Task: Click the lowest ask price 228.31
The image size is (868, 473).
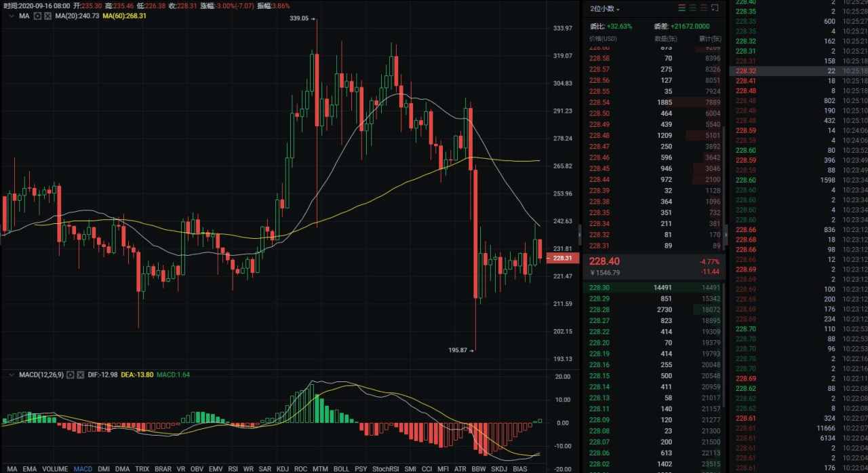Action: pos(599,246)
